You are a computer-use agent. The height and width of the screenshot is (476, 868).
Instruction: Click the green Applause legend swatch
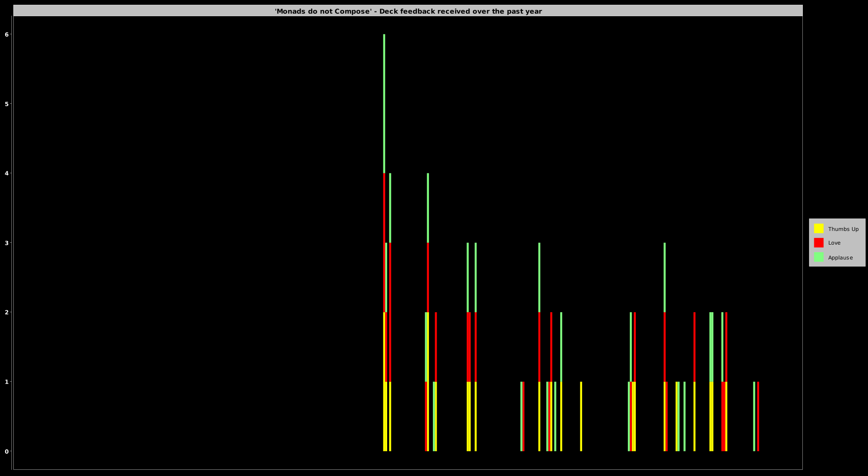tap(819, 257)
